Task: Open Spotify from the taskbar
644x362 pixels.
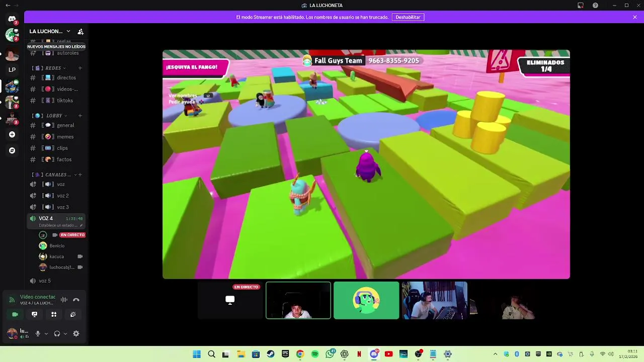Action: click(315, 354)
